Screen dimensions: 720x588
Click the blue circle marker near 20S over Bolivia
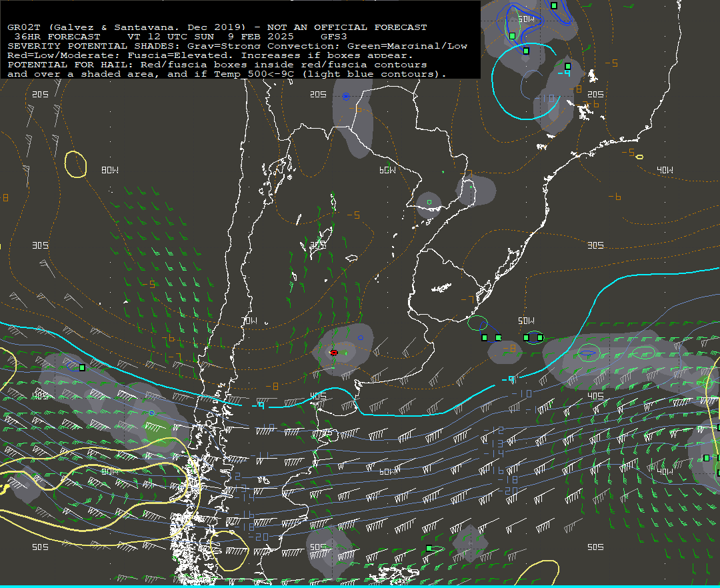tap(346, 97)
